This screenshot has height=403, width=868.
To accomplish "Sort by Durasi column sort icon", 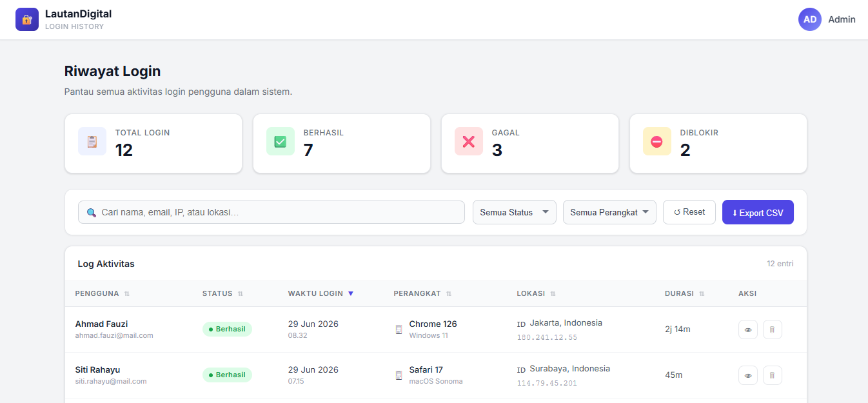I will click(702, 293).
